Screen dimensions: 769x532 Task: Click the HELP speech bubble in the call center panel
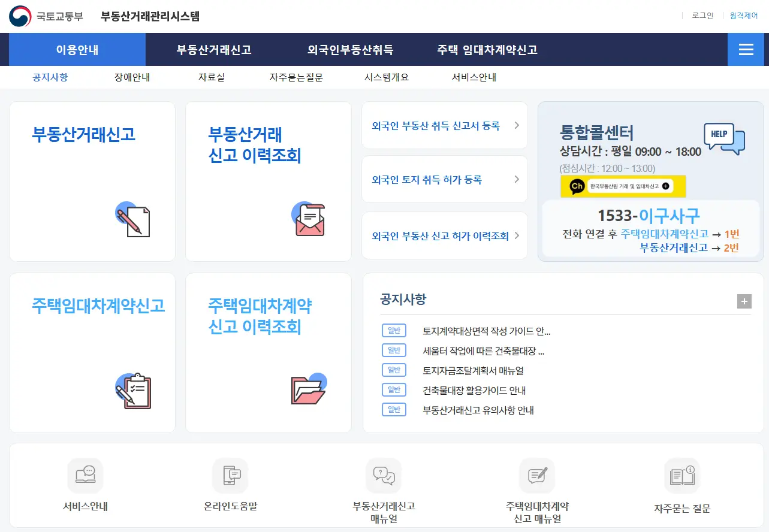pos(723,137)
